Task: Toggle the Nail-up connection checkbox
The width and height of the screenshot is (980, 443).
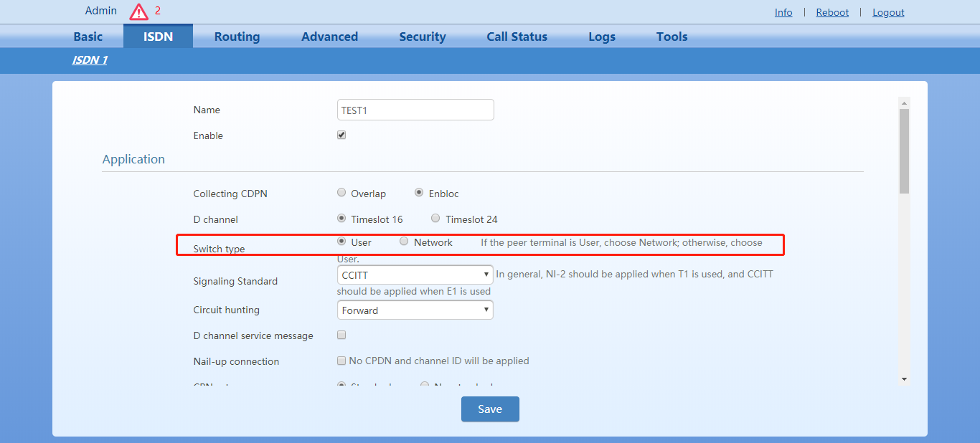Action: [341, 361]
